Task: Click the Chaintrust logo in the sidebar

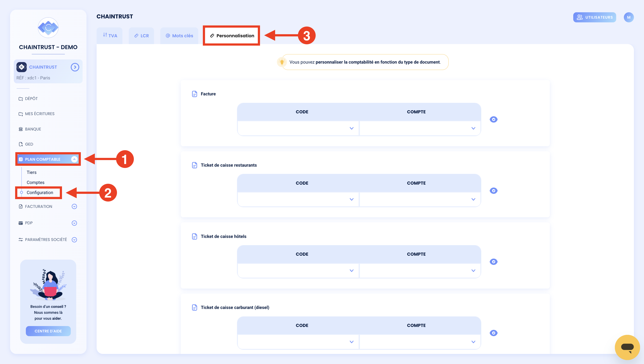Action: coord(48,28)
